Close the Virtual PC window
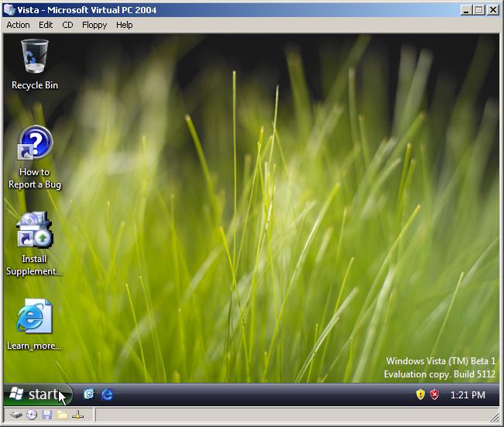504x427 pixels. (x=493, y=10)
